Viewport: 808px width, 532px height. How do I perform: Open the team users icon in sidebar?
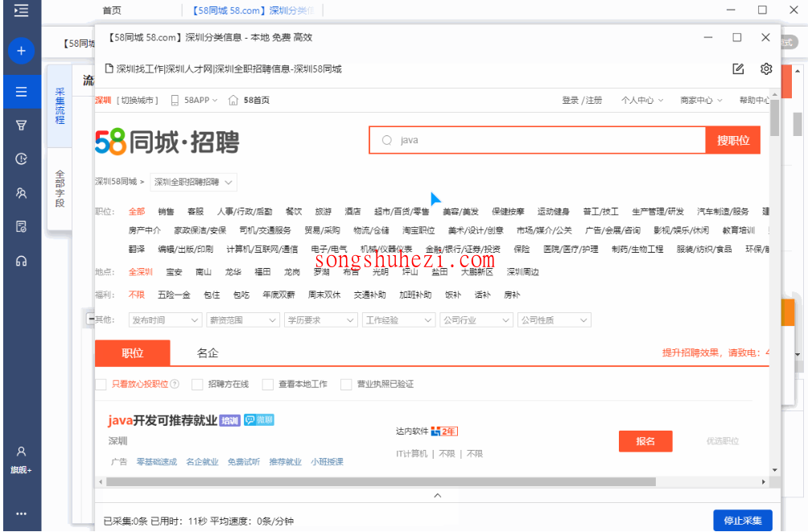pos(21,193)
